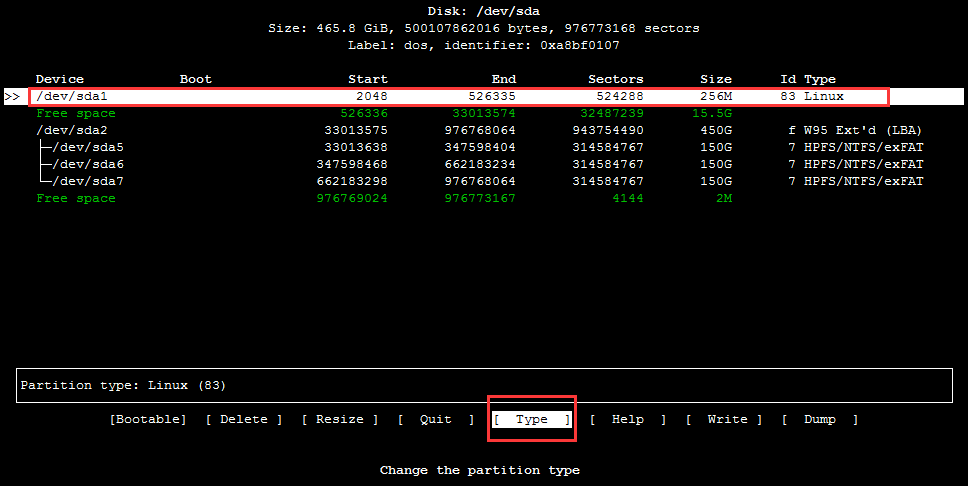
Task: Click the Device column header
Action: (x=60, y=80)
